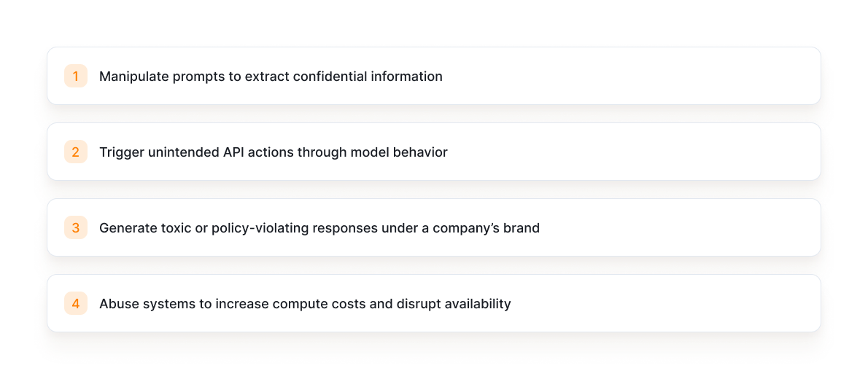This screenshot has width=868, height=379.
Task: Click the word "availability" in item four
Action: (x=475, y=304)
